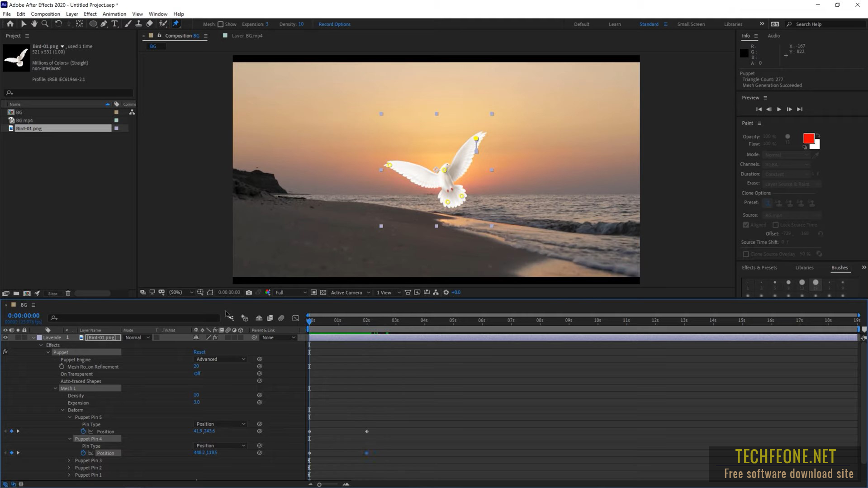Screen dimensions: 868x488
Task: Open the Active Camera dropdown
Action: (x=350, y=293)
